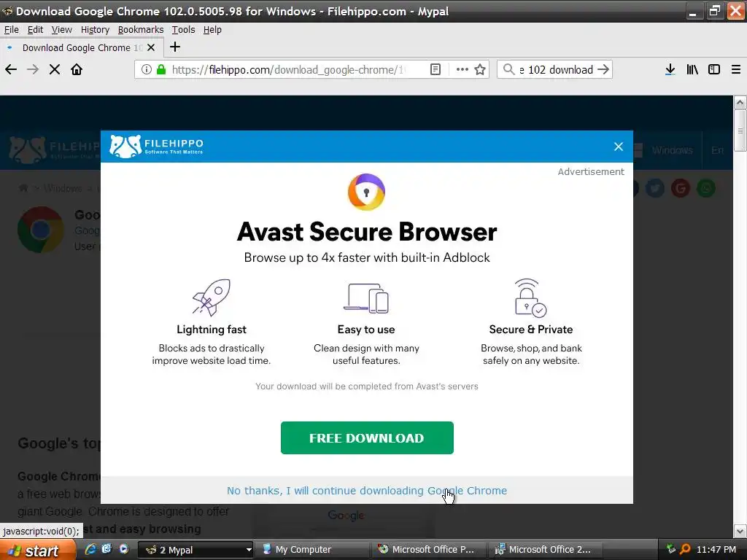This screenshot has width=747, height=560.
Task: Submit search with the go arrow
Action: (x=603, y=69)
